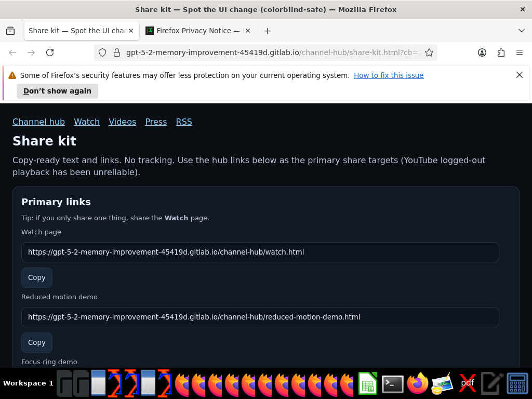The image size is (532, 399).
Task: Open the Firefox hamburger application menu
Action: tap(520, 52)
